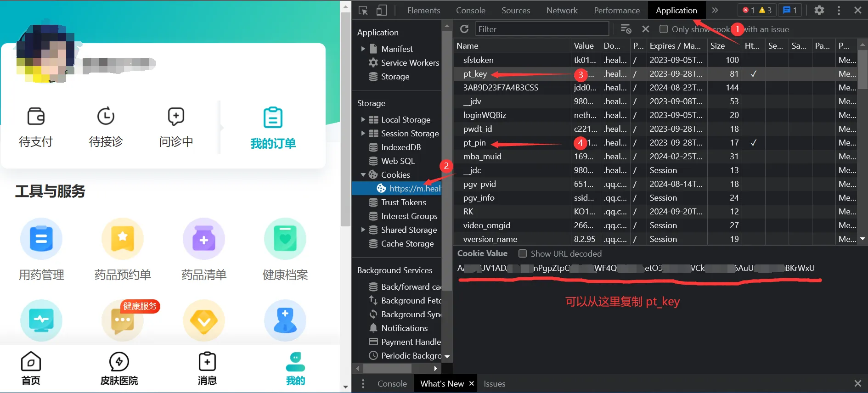Image resolution: width=868 pixels, height=393 pixels.
Task: Check the Show URL decoded box
Action: coord(523,254)
